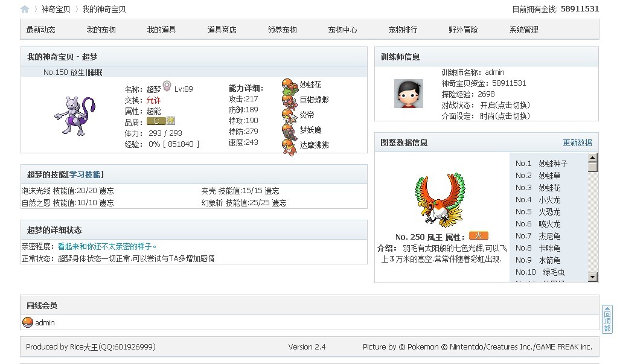Forget the 泡沫光线 skill via 遗忘
This screenshot has height=364, width=617.
[x=106, y=191]
